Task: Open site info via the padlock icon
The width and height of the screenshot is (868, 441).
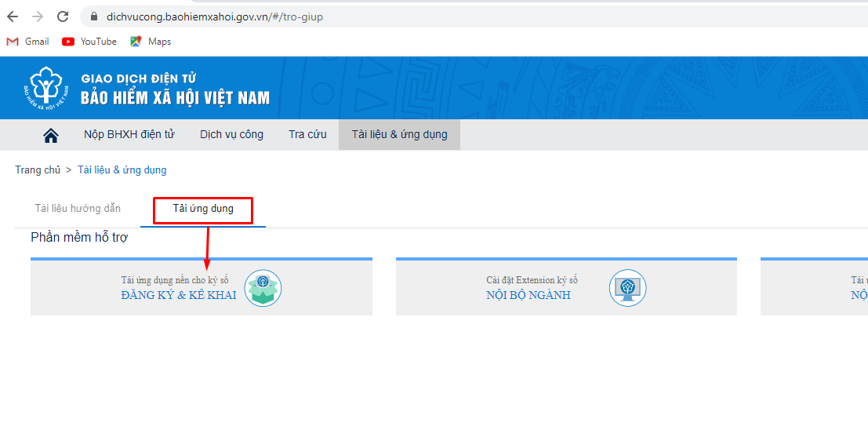Action: (x=94, y=16)
